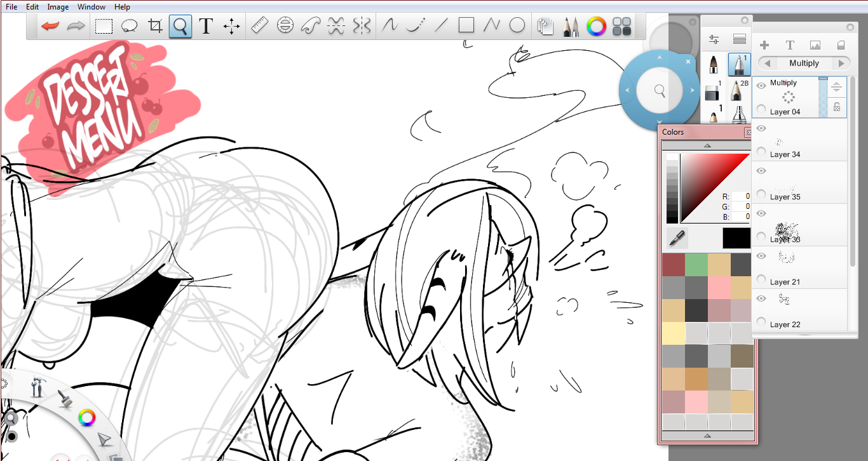Screen dimensions: 868x461
Task: Hide Layer 04 with its eye icon
Action: click(761, 86)
